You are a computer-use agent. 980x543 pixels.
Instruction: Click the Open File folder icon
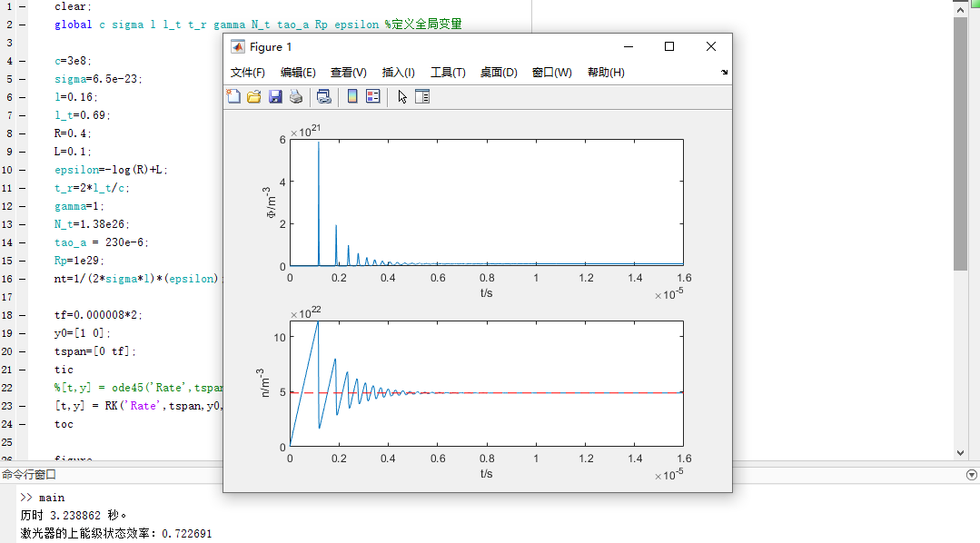[253, 96]
